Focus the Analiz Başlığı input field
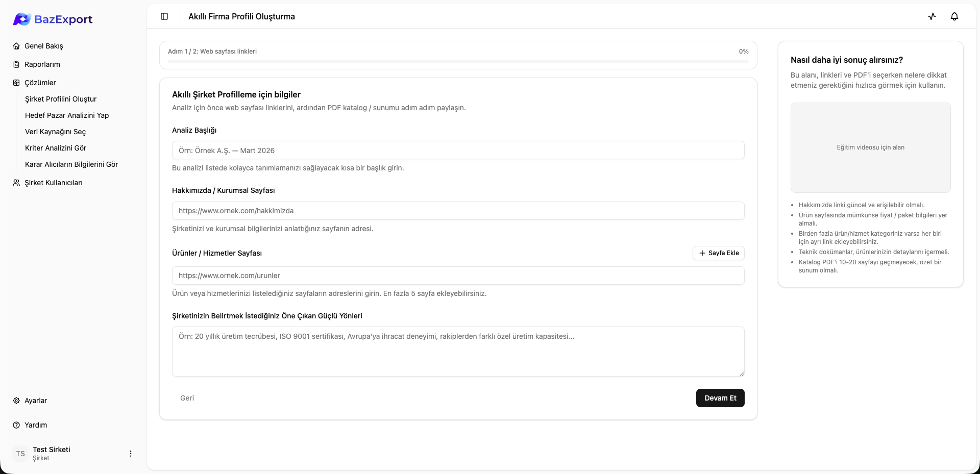980x474 pixels. coord(458,151)
